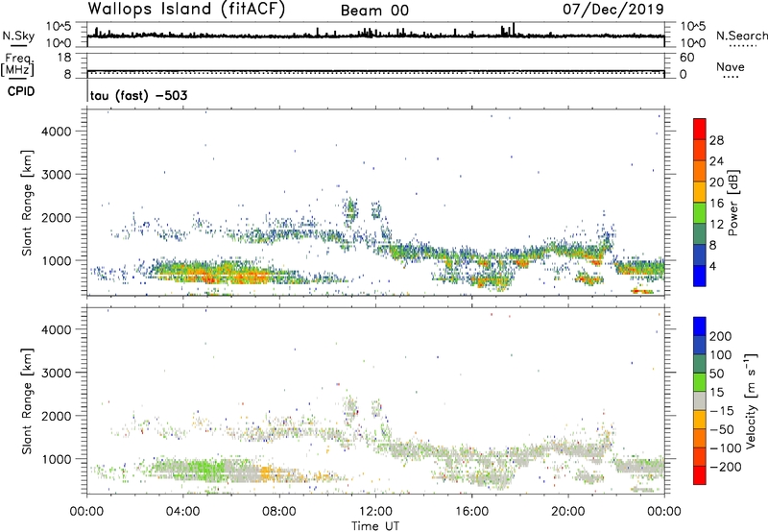768x532 pixels.
Task: Click the 'Time UT' axis title
Action: (x=375, y=526)
